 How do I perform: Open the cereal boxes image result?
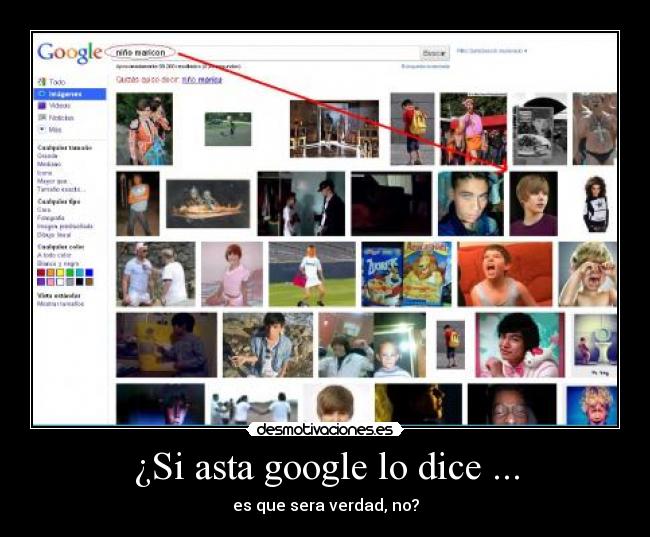(x=406, y=274)
